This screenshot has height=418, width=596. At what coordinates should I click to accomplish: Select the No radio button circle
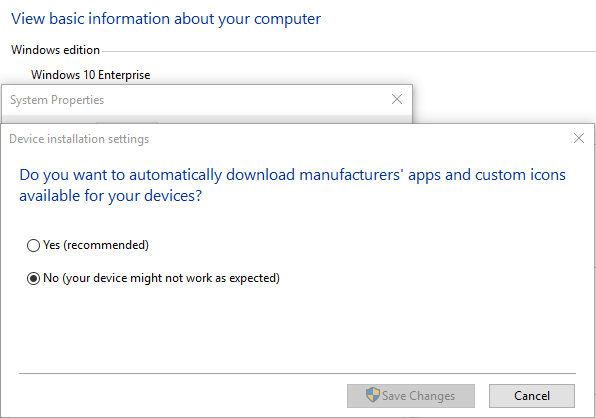click(x=33, y=279)
